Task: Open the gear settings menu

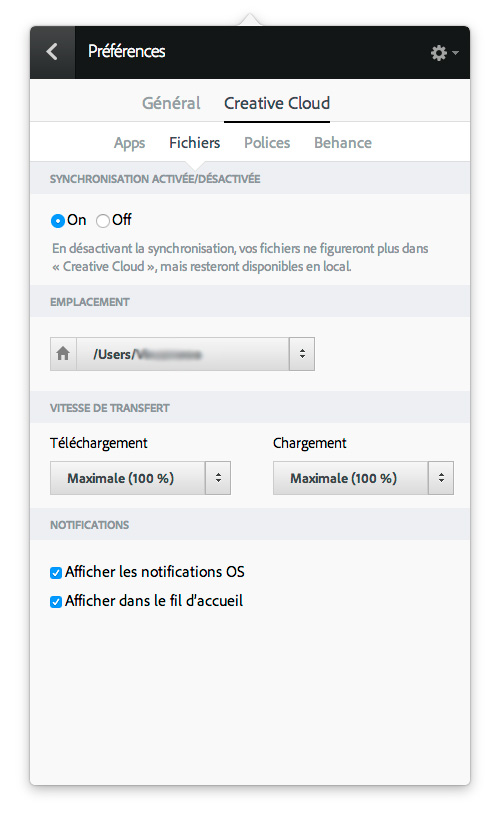Action: click(439, 53)
